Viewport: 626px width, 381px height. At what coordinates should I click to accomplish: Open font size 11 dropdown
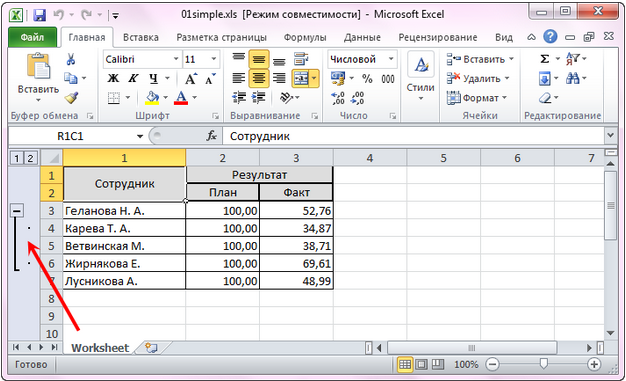(214, 60)
